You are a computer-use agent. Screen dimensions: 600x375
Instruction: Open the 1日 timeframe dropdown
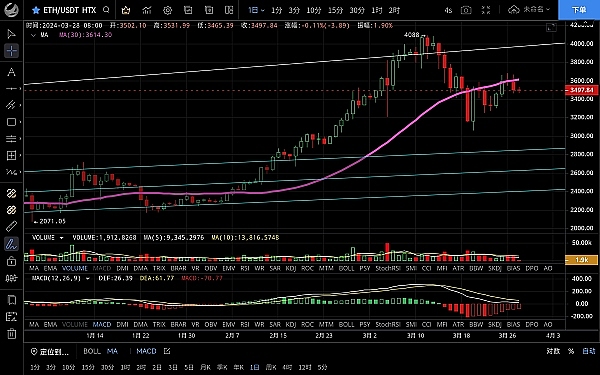coord(256,10)
